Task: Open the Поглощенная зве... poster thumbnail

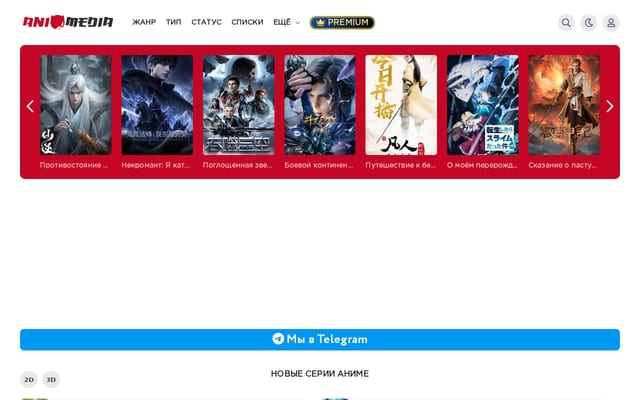Action: point(238,105)
